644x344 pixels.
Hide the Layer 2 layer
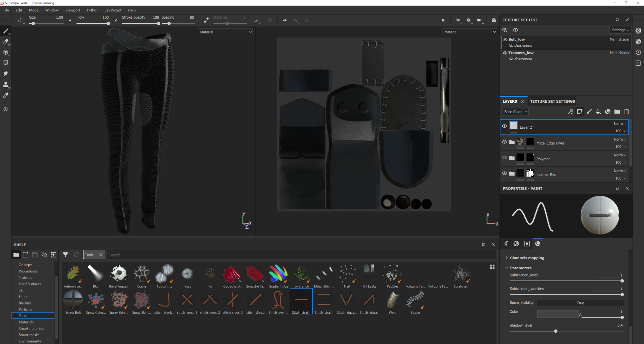tap(504, 126)
